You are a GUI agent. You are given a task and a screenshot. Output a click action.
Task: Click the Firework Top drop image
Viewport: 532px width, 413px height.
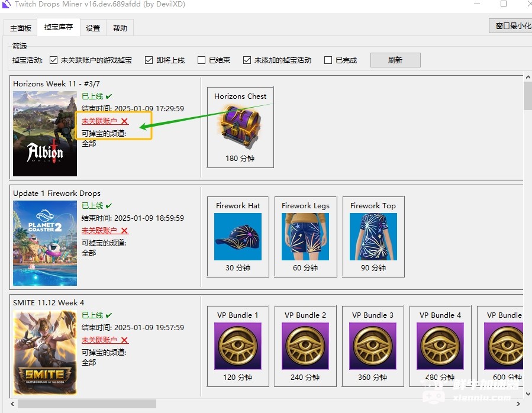[x=373, y=237]
